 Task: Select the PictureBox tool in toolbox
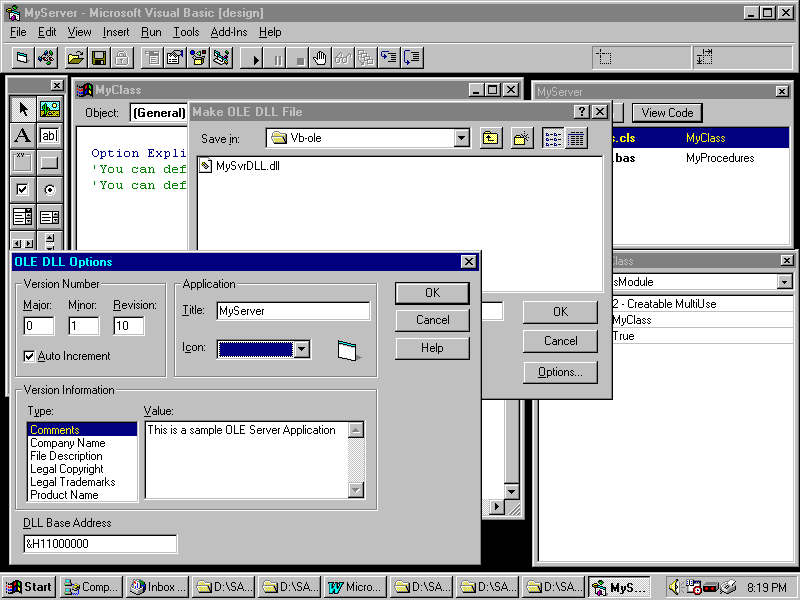tap(49, 109)
